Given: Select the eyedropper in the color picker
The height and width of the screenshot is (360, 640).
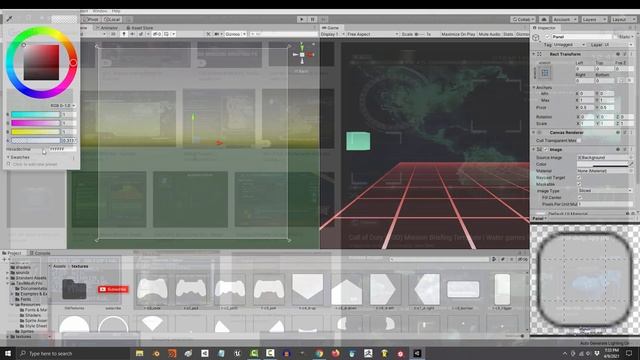Looking at the screenshot, I should tap(9, 18).
